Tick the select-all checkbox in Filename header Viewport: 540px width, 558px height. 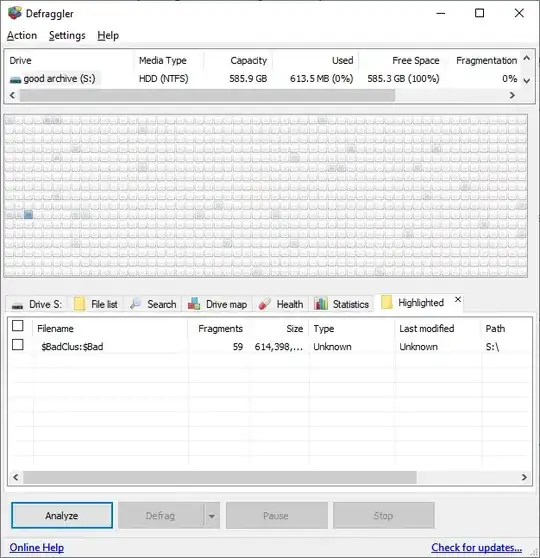tap(18, 326)
